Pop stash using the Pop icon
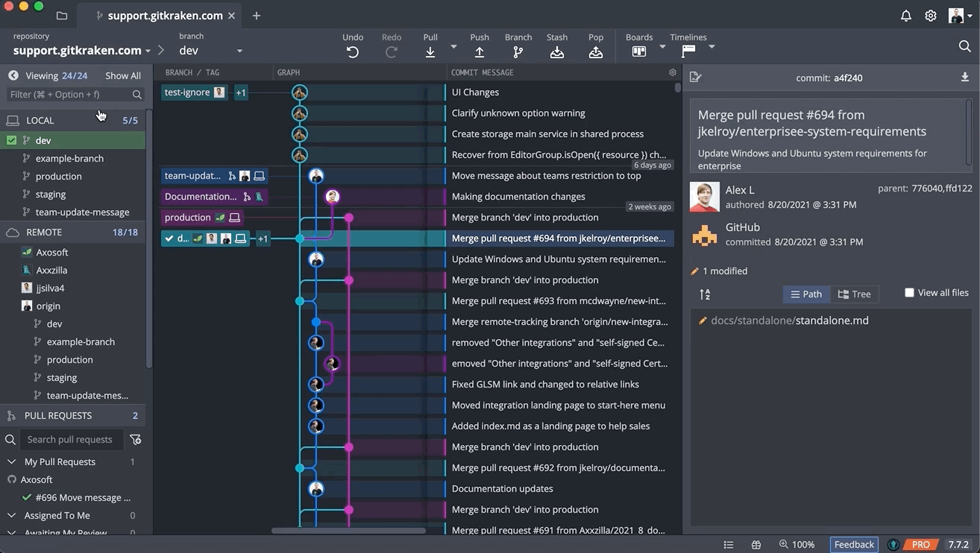 (596, 52)
